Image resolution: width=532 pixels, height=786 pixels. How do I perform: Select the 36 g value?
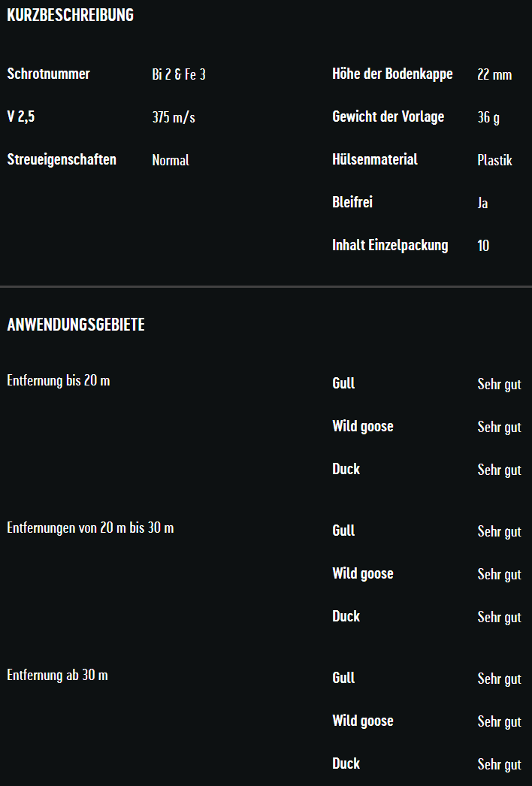point(488,117)
